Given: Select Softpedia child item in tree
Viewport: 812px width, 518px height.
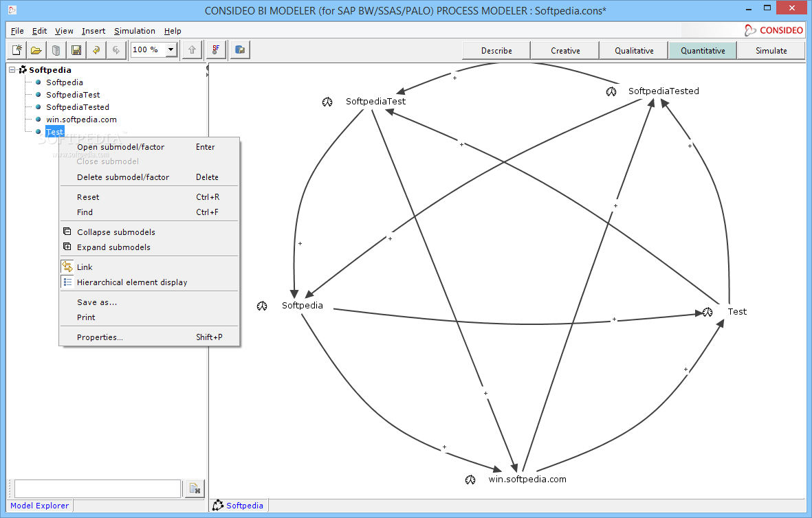Looking at the screenshot, I should pos(64,82).
